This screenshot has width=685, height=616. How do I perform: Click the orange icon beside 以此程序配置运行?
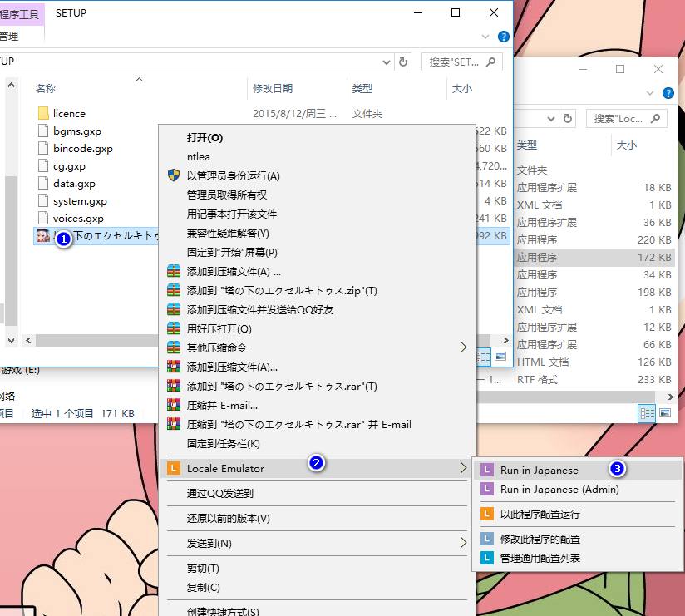coord(486,514)
